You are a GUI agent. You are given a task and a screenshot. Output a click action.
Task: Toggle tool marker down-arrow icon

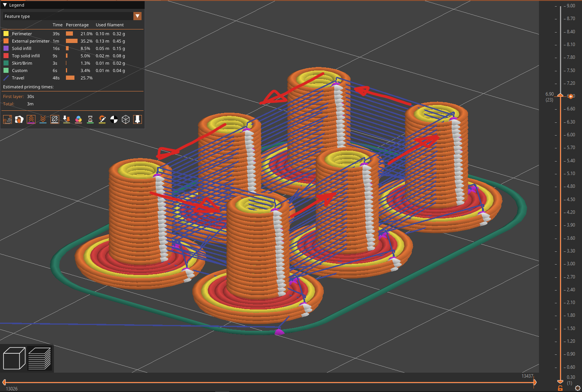point(138,119)
